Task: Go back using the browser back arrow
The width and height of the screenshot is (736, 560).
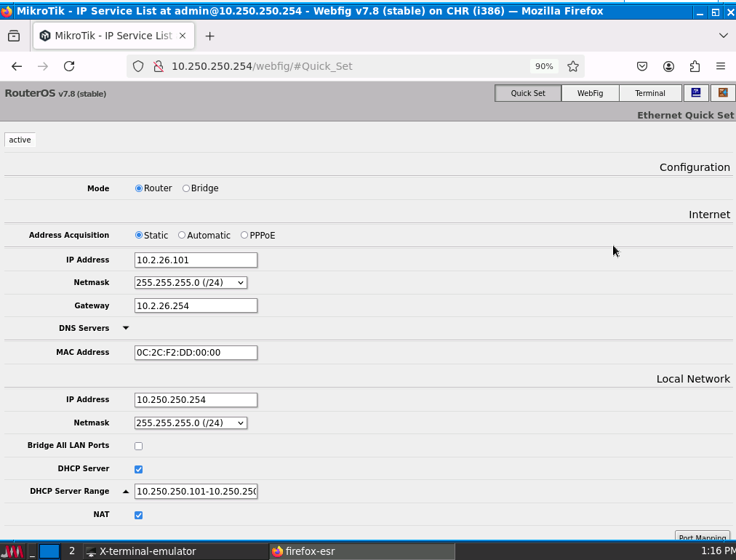Action: click(x=17, y=66)
